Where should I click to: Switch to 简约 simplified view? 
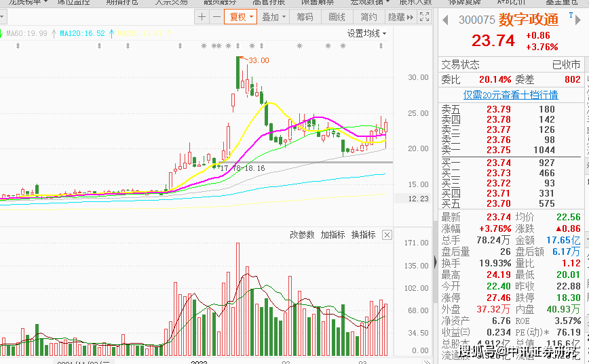click(x=368, y=17)
